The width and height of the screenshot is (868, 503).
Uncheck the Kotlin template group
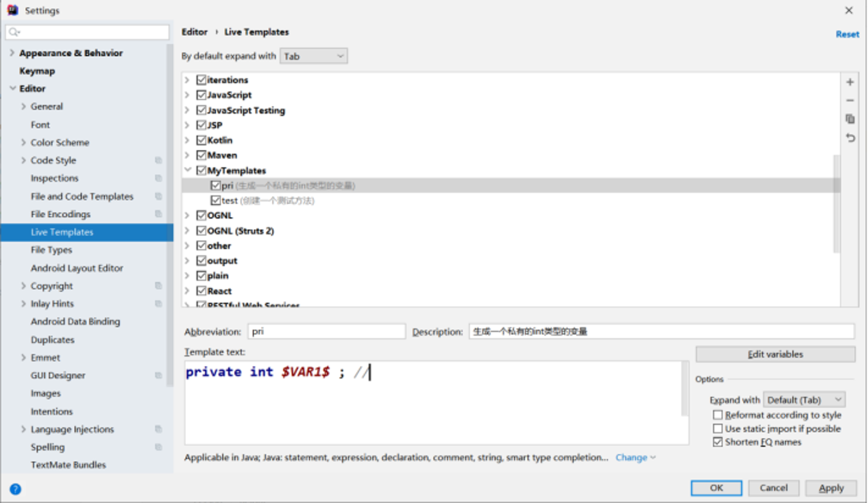[x=201, y=140]
